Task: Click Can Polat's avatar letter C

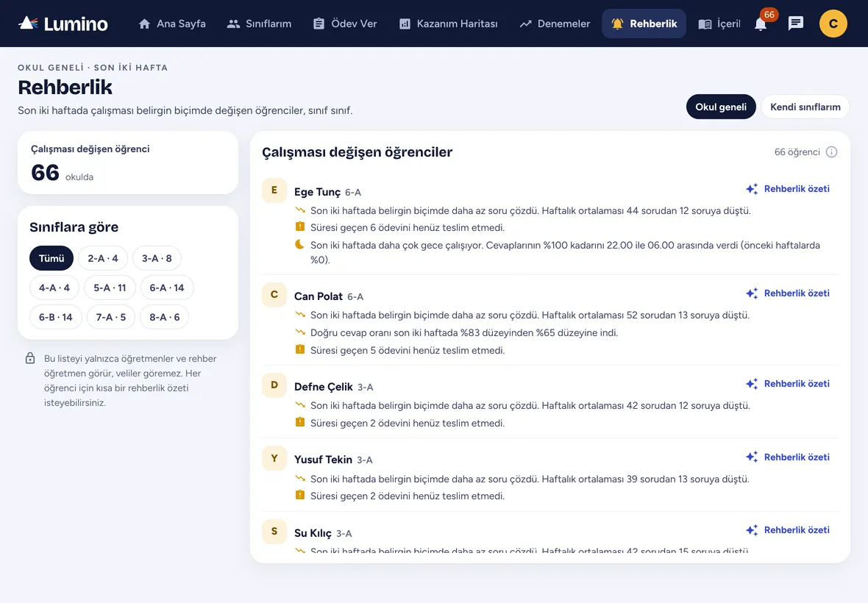Action: pos(274,295)
